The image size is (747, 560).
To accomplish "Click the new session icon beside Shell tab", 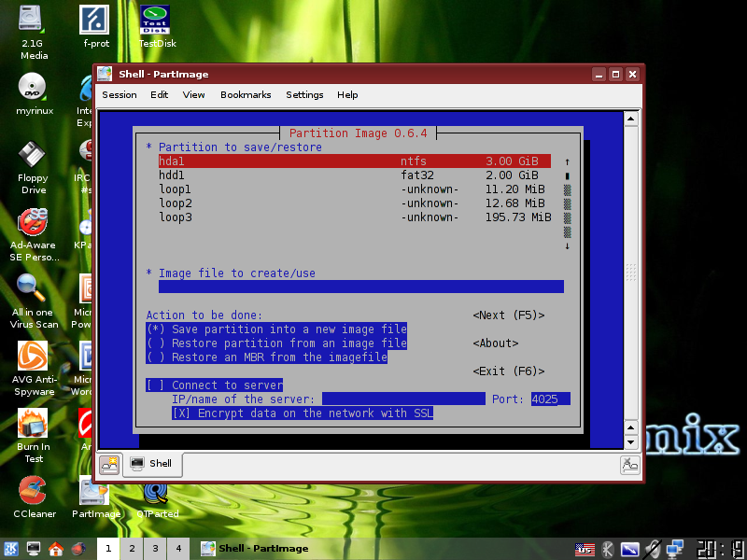I will coord(109,464).
